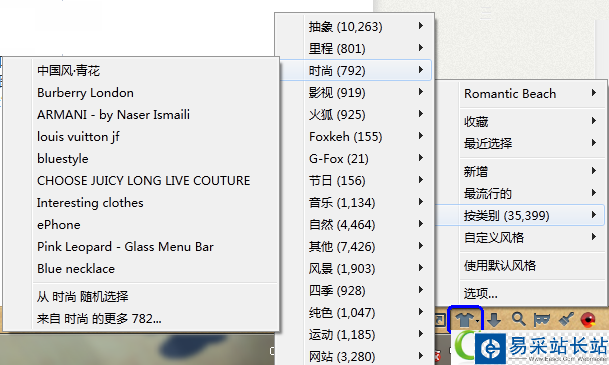Click the paintbrush toolbar icon

(566, 319)
